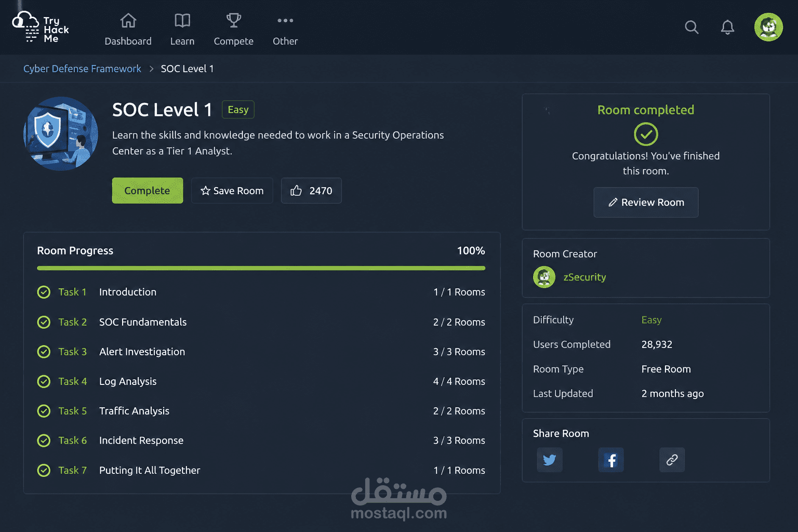Screen dimensions: 798x532
Task: Share room on Twitter
Action: tap(550, 460)
